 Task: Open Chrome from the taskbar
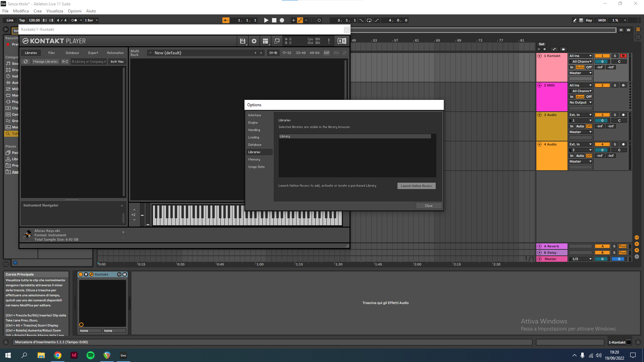(x=58, y=355)
